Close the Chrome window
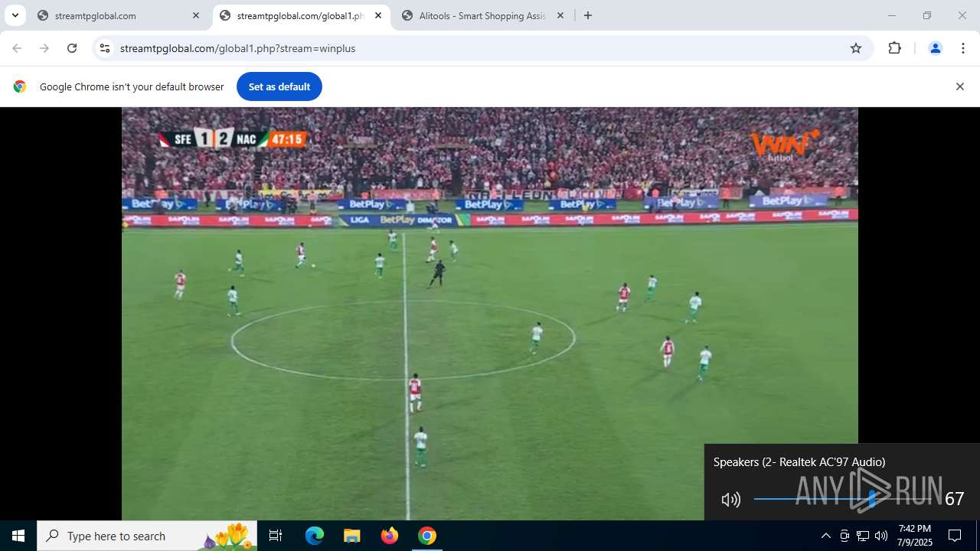 coord(962,15)
